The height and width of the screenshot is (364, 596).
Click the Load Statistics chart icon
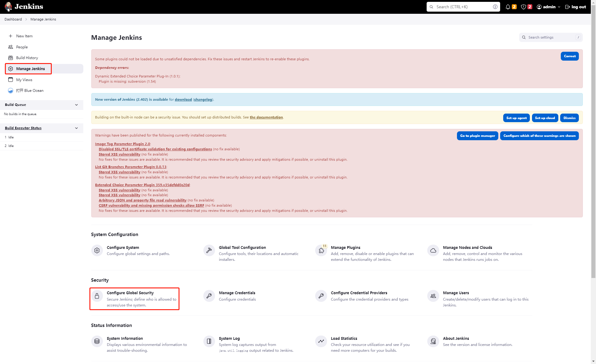321,341
